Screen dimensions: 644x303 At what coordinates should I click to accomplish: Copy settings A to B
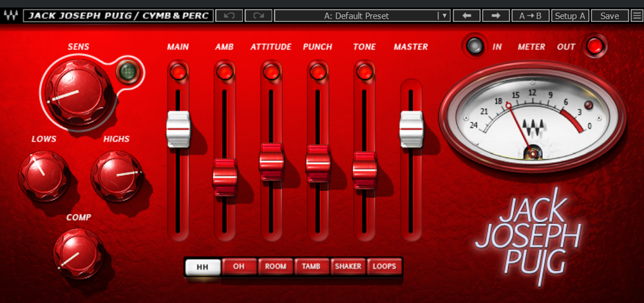530,16
